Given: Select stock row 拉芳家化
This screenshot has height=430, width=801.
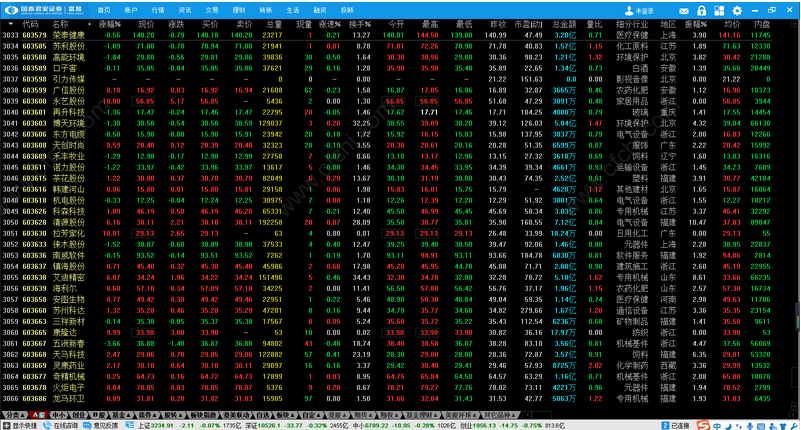Looking at the screenshot, I should 387,233.
